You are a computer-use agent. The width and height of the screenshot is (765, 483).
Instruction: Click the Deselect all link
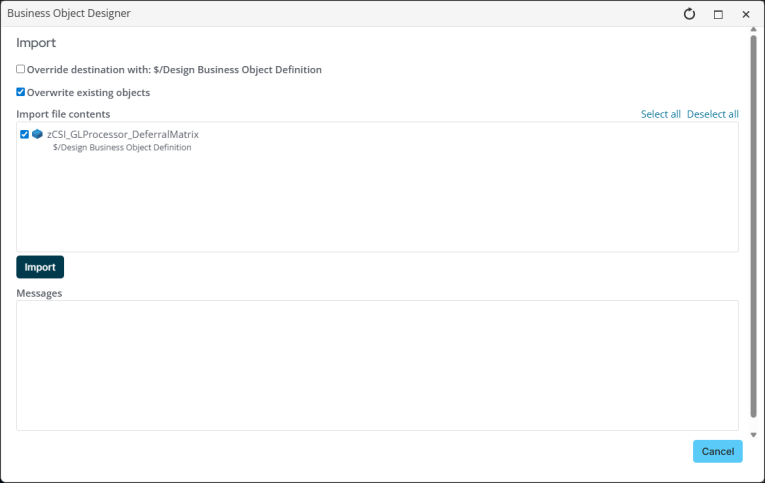[x=712, y=114]
